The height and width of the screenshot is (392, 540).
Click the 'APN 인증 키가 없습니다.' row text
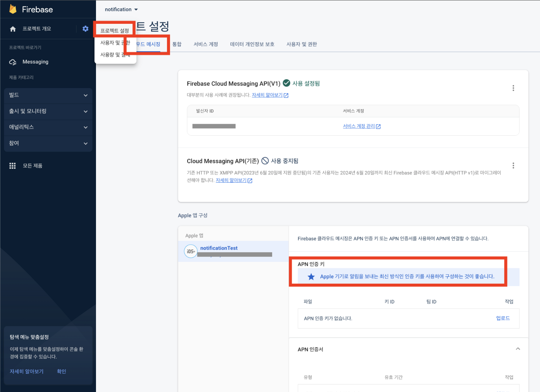pyautogui.click(x=328, y=318)
